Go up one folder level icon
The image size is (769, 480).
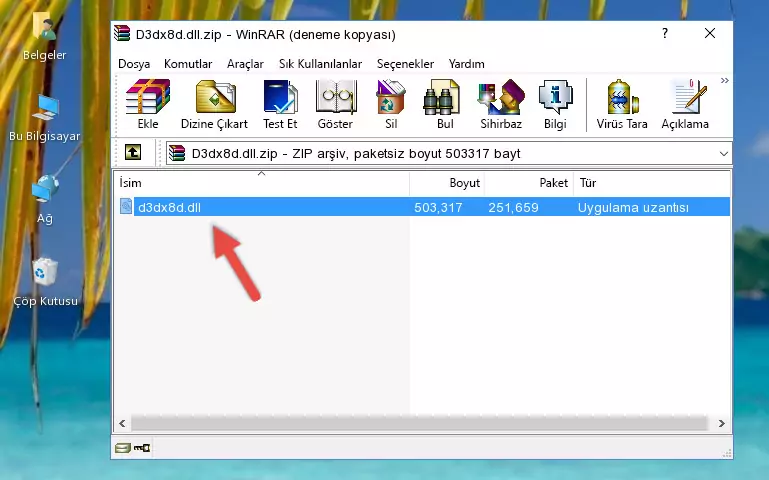click(133, 152)
